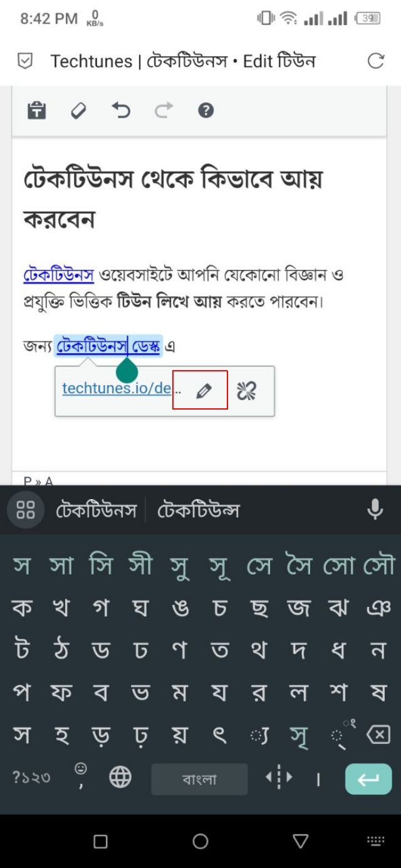Screen dimensions: 401x868
Task: Open the techtunes.io/de link preview
Action: click(x=117, y=388)
